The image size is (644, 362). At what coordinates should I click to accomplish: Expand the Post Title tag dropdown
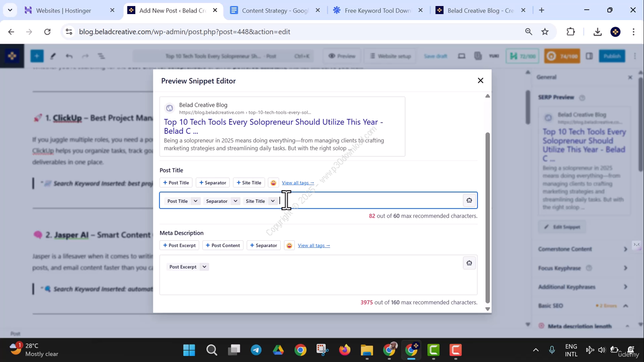point(196,201)
